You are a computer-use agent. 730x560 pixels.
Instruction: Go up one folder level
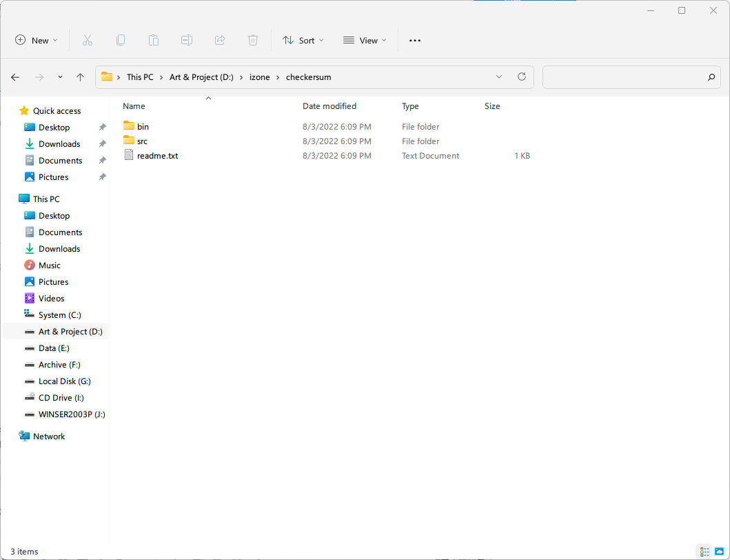(80, 77)
